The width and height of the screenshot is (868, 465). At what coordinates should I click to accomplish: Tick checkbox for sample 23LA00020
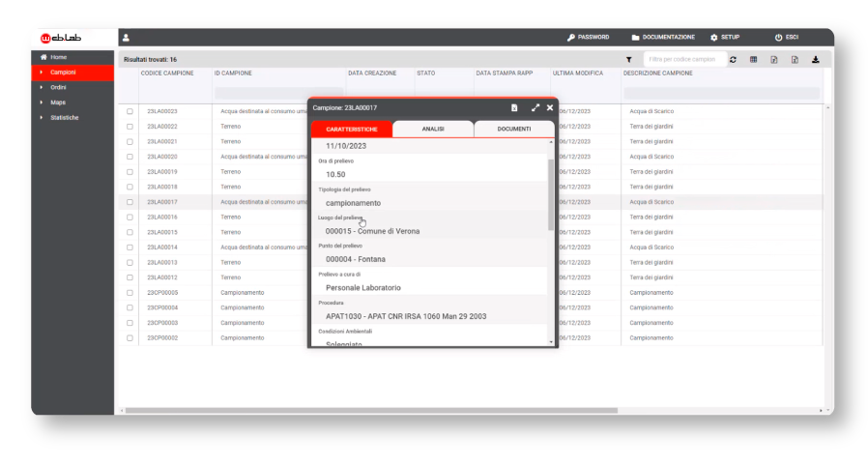tap(130, 157)
